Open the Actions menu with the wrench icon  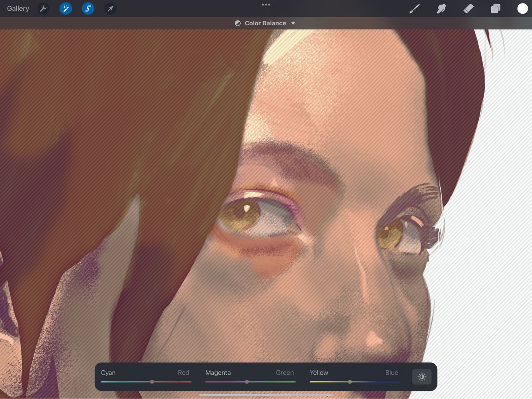pyautogui.click(x=43, y=8)
